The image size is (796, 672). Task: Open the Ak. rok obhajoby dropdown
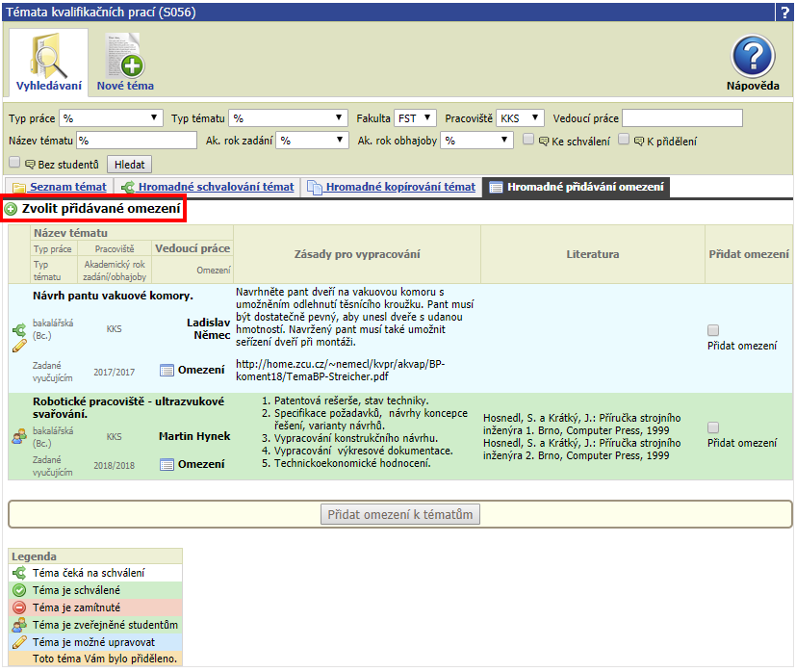pos(476,141)
